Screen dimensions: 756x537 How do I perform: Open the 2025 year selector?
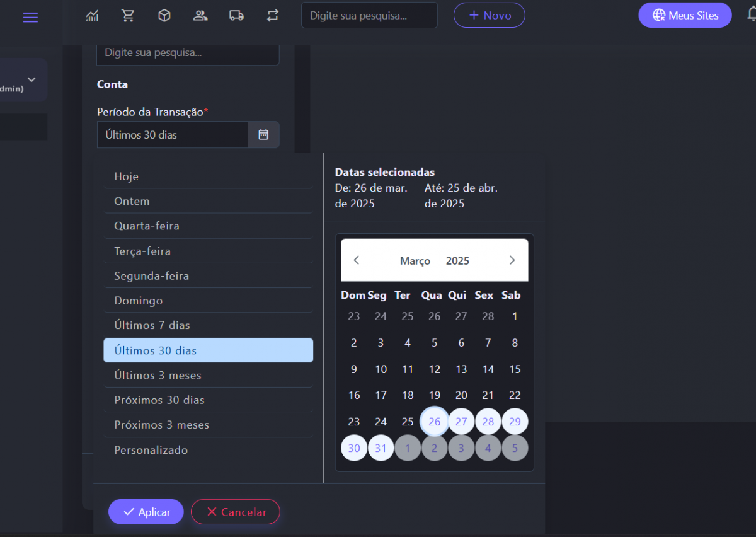point(457,261)
